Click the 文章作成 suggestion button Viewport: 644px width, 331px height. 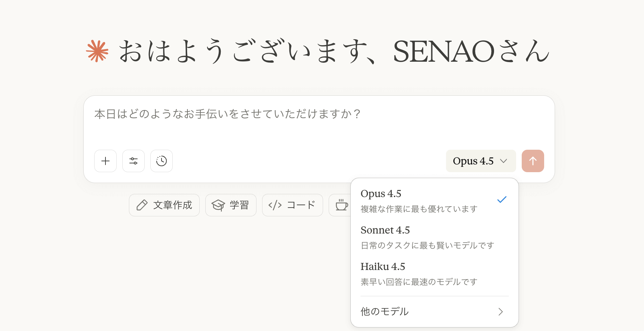(x=164, y=205)
